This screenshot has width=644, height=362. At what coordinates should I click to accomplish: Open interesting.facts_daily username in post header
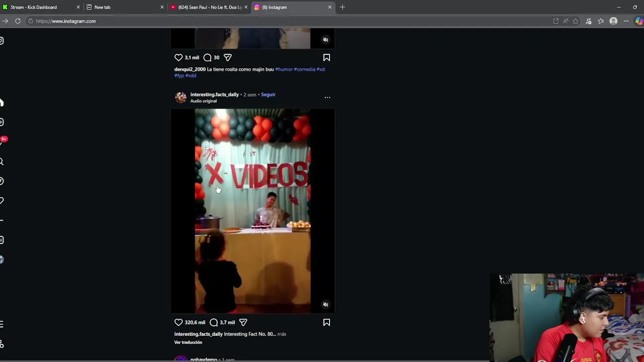pos(214,95)
